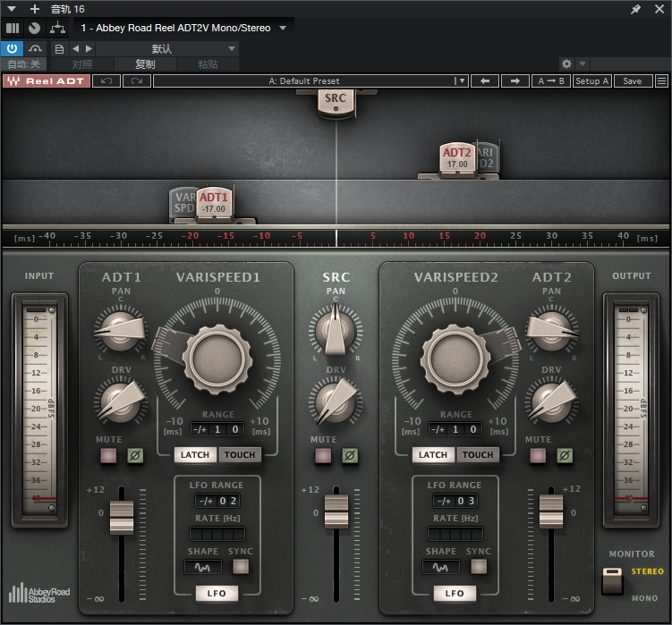Viewport: 672px width, 625px height.
Task: Switch setups with Setup A button
Action: tap(591, 81)
